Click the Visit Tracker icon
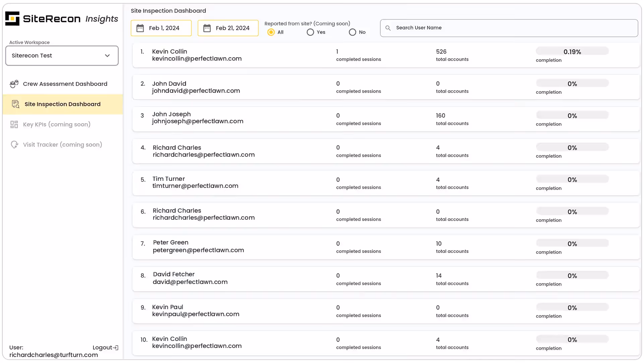 14,145
